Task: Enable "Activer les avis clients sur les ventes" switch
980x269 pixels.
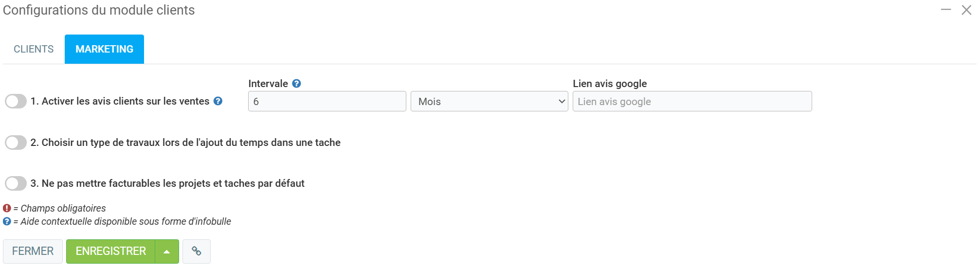Action: (x=16, y=101)
